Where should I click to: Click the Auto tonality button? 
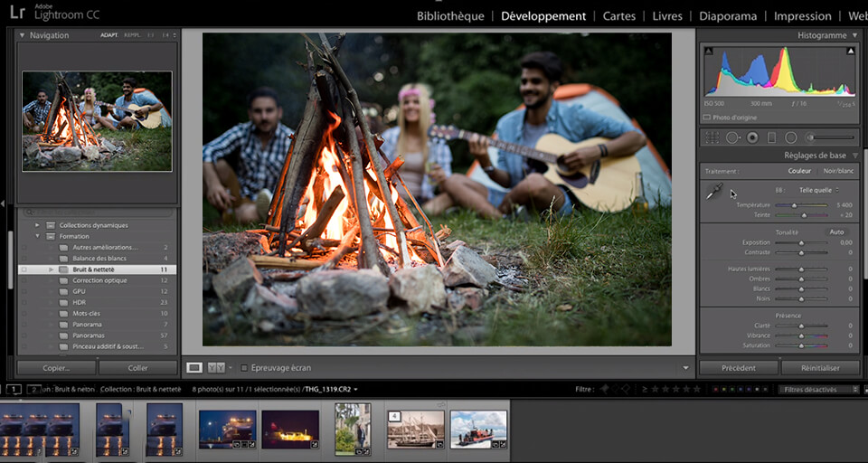click(836, 232)
